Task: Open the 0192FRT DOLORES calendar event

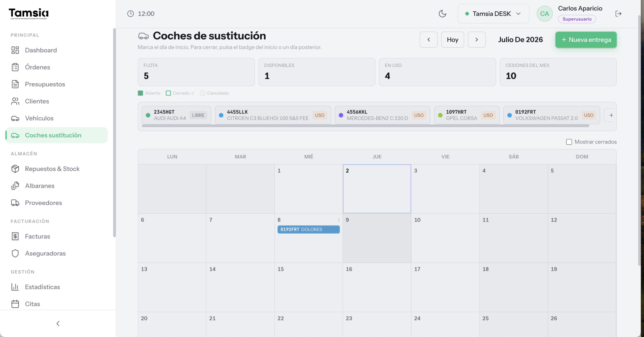Action: [308, 229]
